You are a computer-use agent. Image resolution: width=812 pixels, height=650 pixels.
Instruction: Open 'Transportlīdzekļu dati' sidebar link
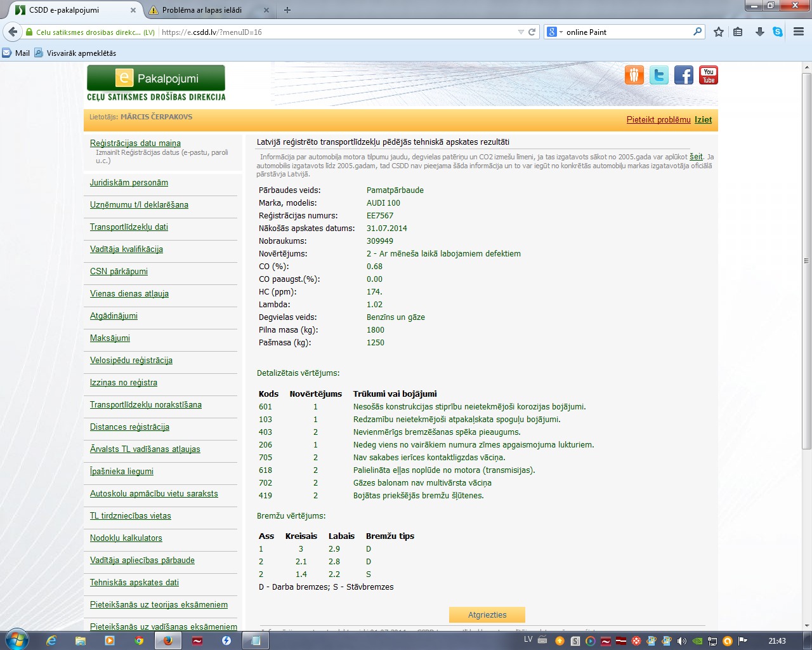click(x=129, y=227)
